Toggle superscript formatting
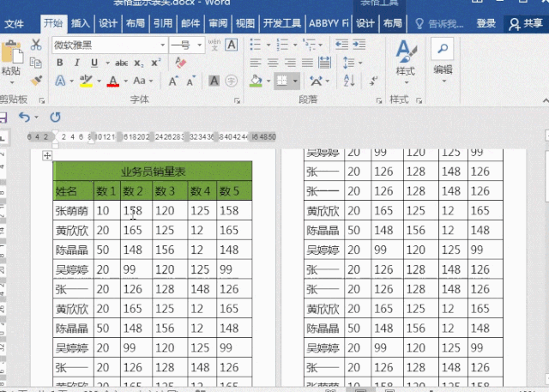The image size is (549, 392). point(156,63)
